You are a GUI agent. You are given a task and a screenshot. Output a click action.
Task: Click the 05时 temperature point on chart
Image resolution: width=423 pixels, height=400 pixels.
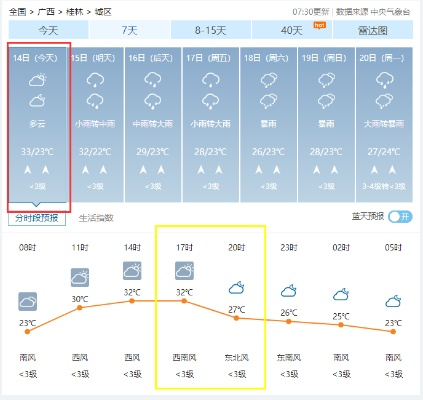coord(393,331)
